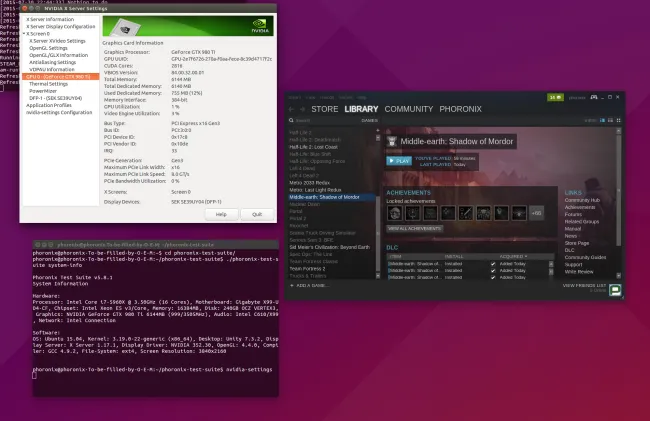The width and height of the screenshot is (650, 421).
Task: Select the sixth locked achievement icon
Action: 484,213
